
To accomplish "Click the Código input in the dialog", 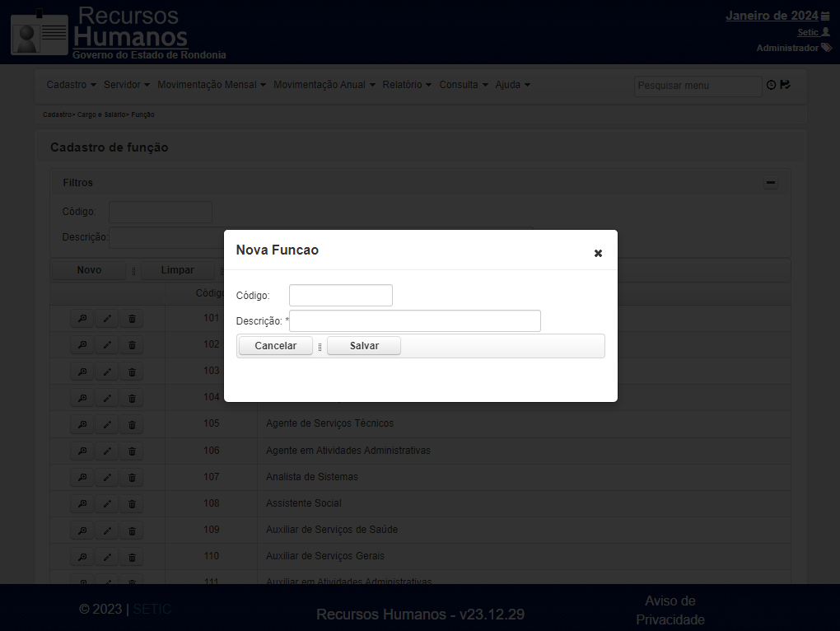I will (x=341, y=295).
